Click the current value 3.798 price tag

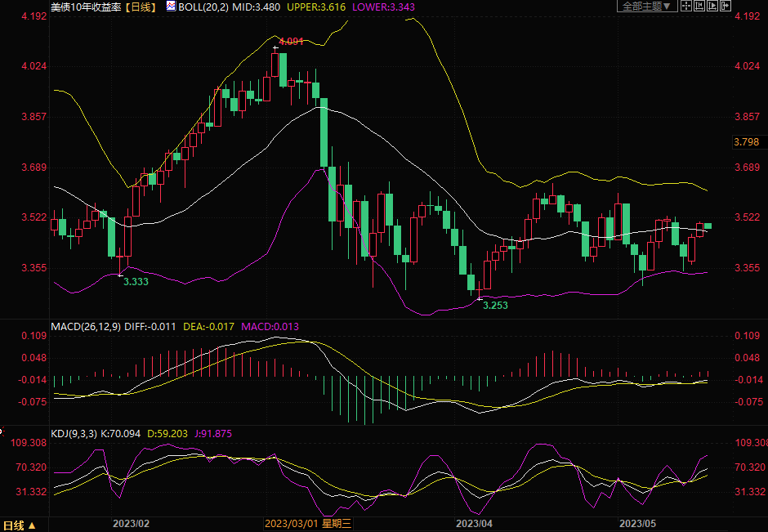748,142
